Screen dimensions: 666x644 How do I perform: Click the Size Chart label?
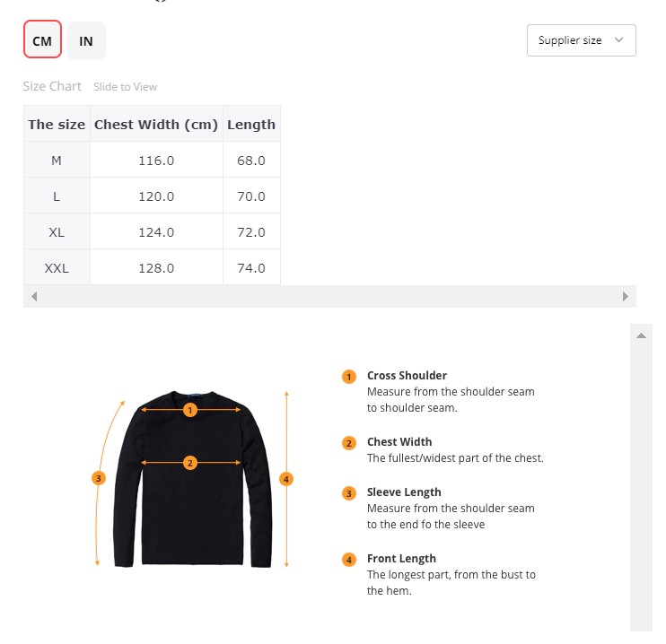click(x=52, y=87)
